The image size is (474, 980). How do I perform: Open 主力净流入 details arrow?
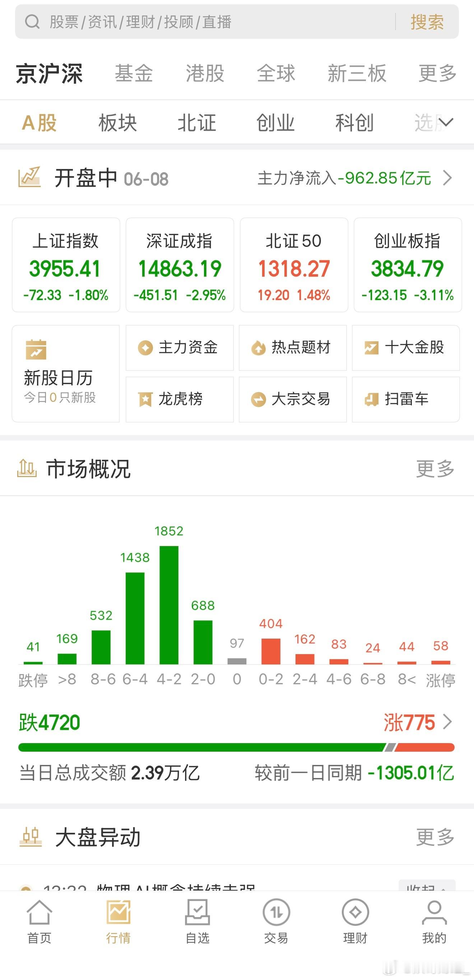point(448,178)
